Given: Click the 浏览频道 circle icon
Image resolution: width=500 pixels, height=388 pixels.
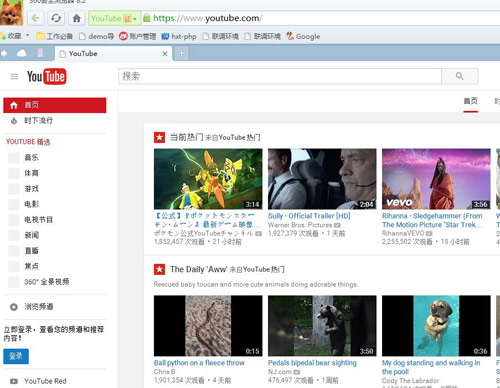Looking at the screenshot, I should point(14,307).
